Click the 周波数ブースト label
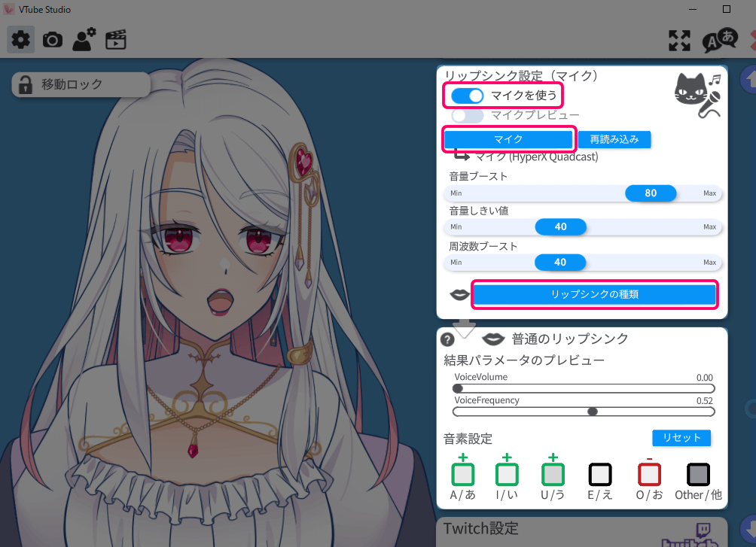The height and width of the screenshot is (547, 756). [x=483, y=246]
